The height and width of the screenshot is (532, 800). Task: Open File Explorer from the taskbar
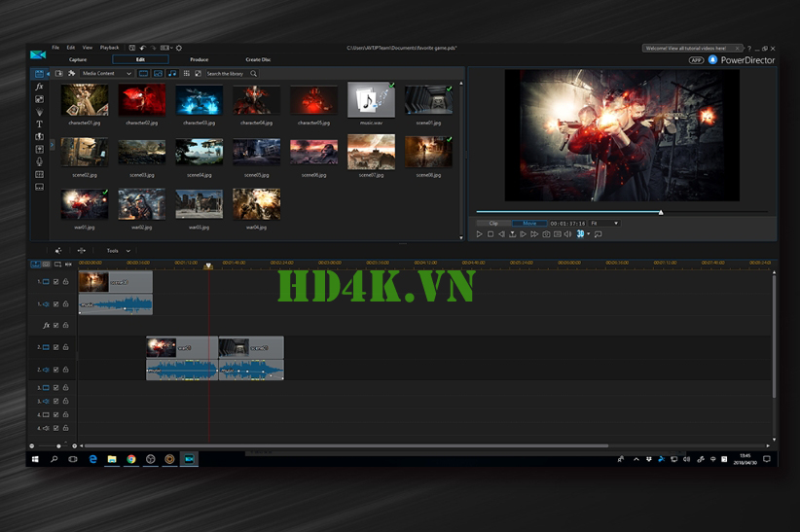tap(112, 459)
